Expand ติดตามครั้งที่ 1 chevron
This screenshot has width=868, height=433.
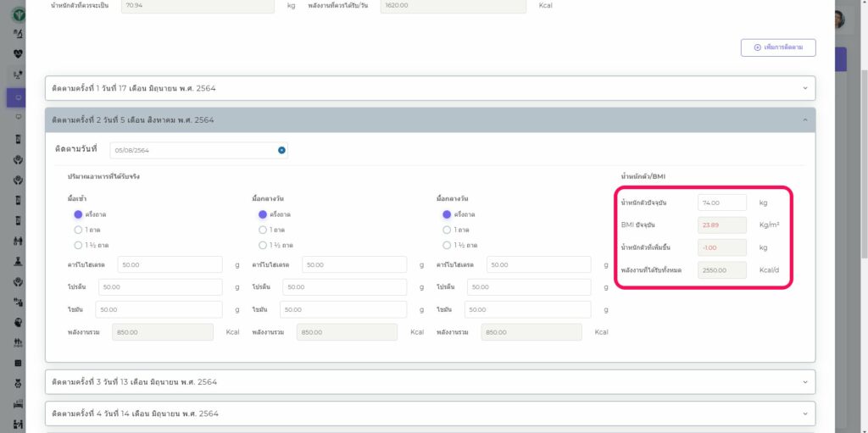(804, 88)
